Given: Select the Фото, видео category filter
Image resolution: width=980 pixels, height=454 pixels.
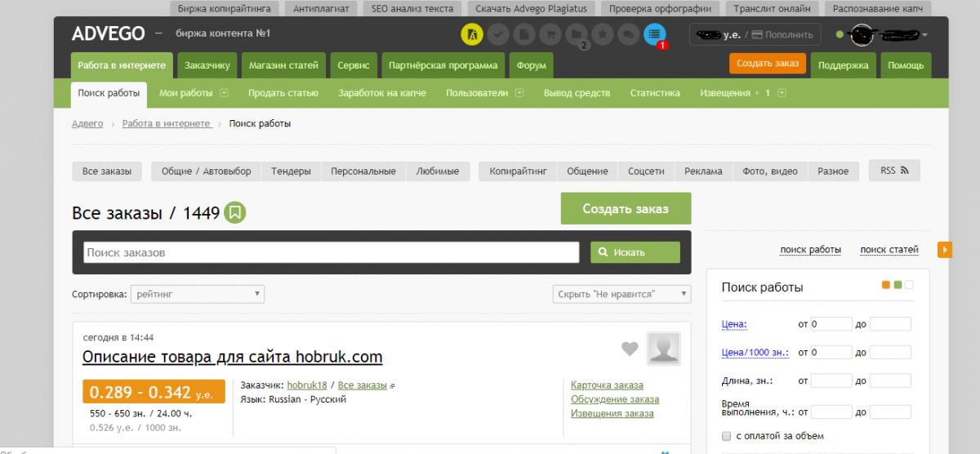Looking at the screenshot, I should 770,171.
